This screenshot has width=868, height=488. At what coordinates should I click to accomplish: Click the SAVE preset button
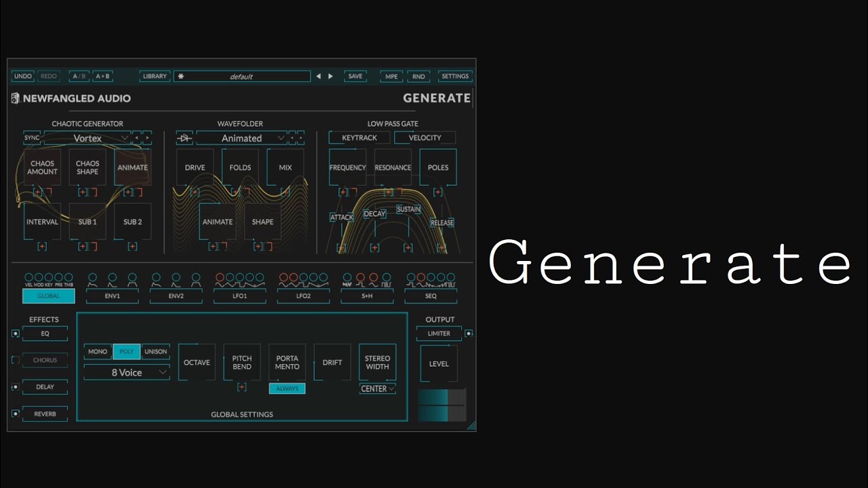355,77
